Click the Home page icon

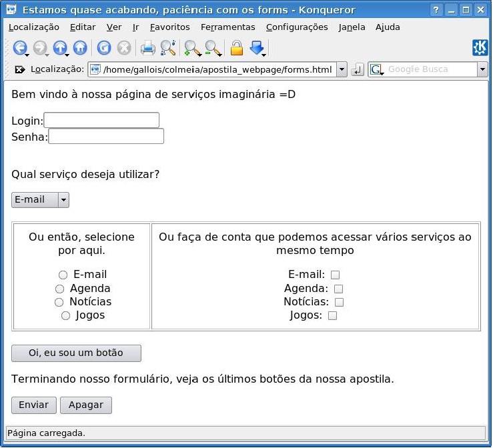tap(80, 47)
